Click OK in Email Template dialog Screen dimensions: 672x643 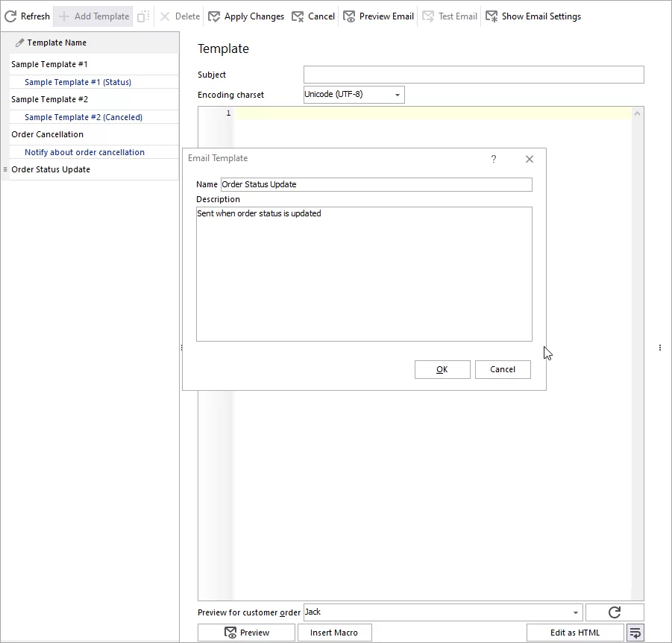point(442,369)
